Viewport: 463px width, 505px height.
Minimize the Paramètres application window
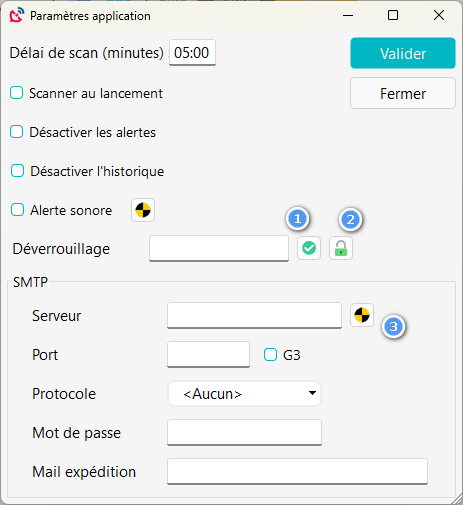348,16
